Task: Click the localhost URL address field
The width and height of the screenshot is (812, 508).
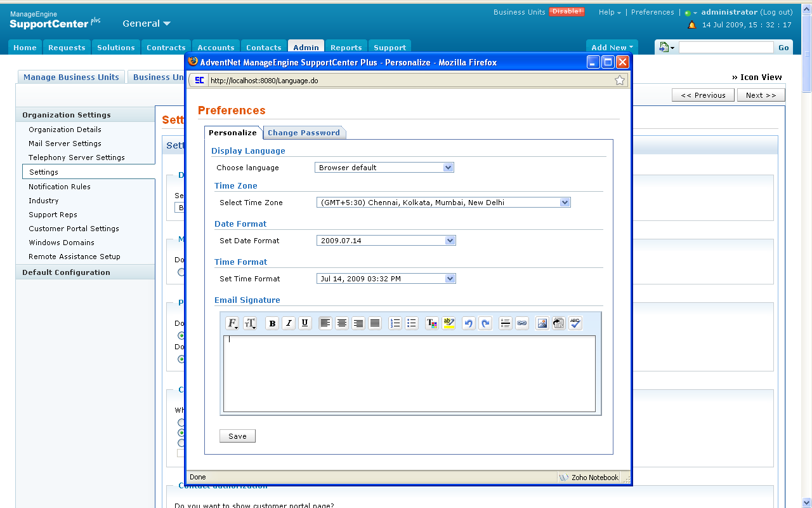Action: pyautogui.click(x=409, y=81)
